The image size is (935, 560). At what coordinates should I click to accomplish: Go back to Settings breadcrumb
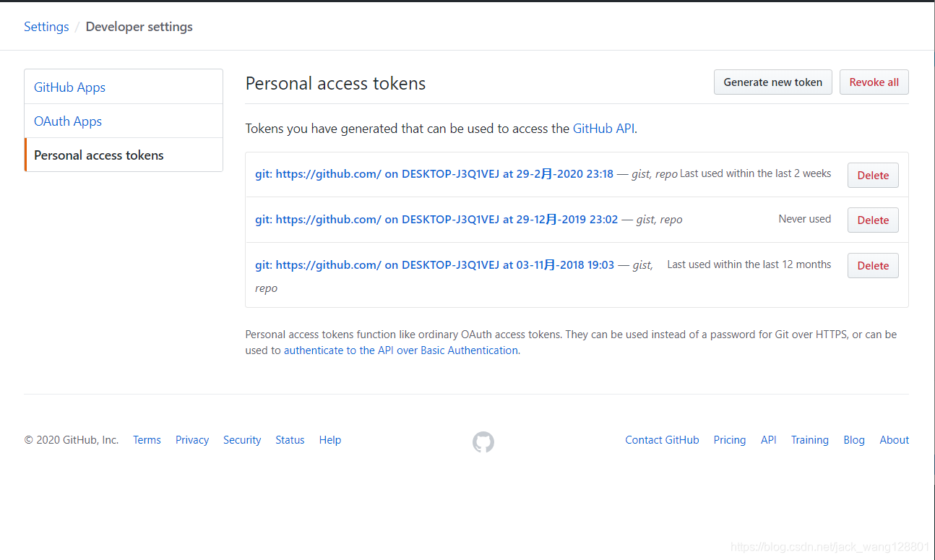[46, 27]
